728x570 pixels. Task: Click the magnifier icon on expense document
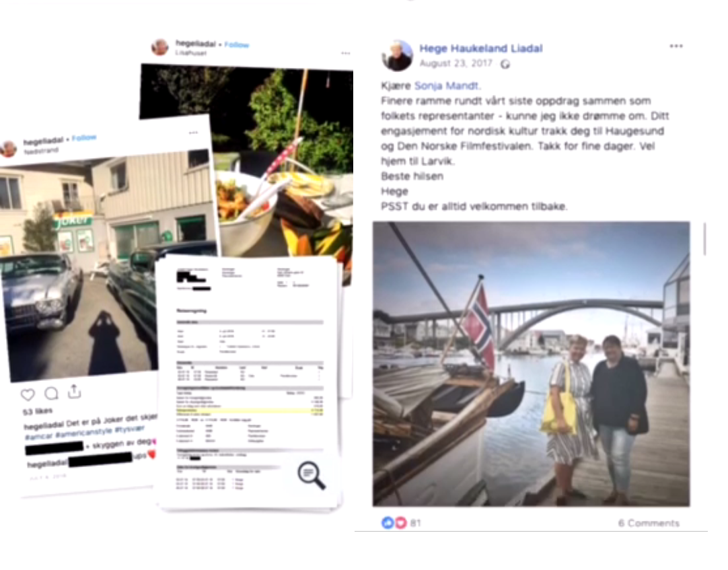(x=312, y=475)
